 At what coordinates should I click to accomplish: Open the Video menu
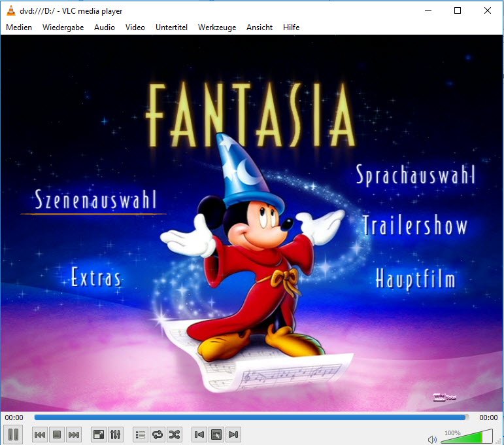point(135,27)
